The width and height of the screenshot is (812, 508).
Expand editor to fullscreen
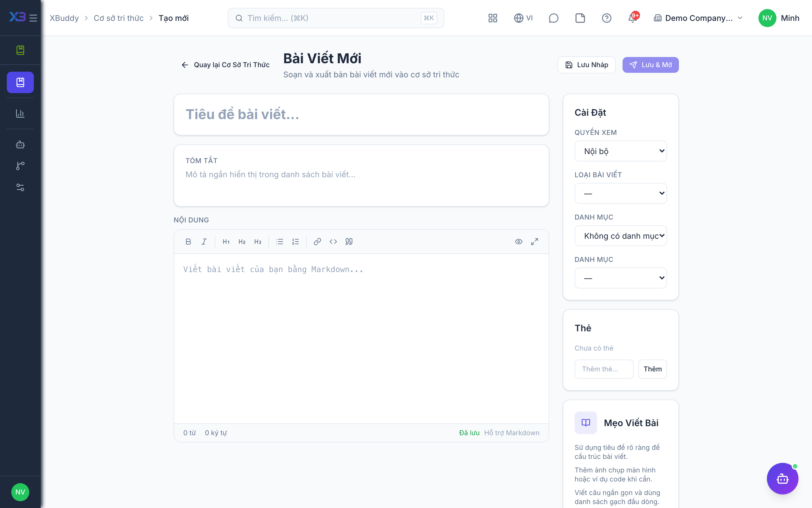click(535, 242)
